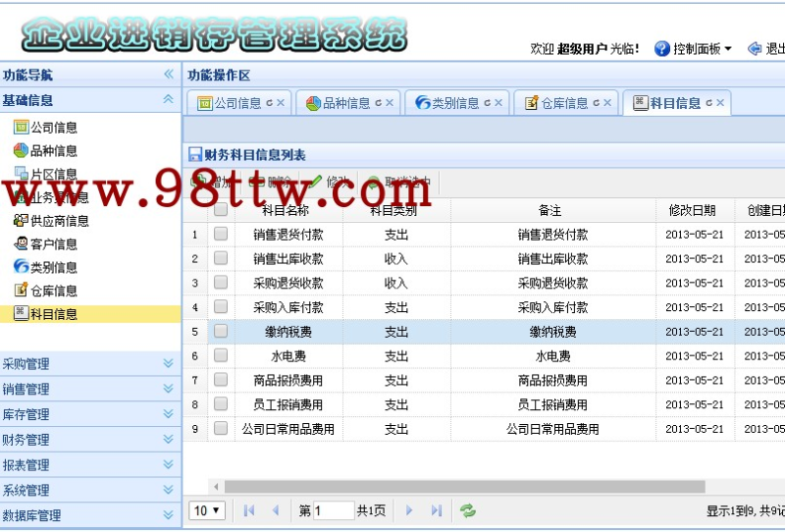Open 类别信息 in the sidebar

[45, 268]
